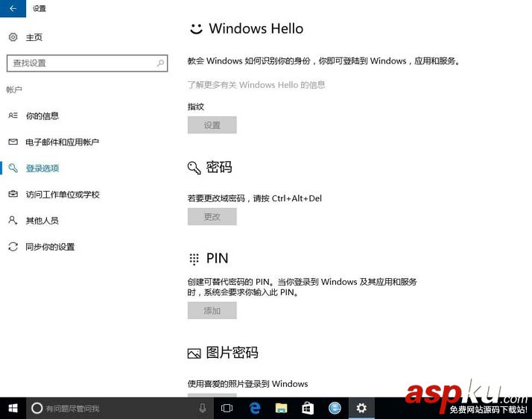
Task: Focus the 查找设置 search field
Action: [x=87, y=63]
